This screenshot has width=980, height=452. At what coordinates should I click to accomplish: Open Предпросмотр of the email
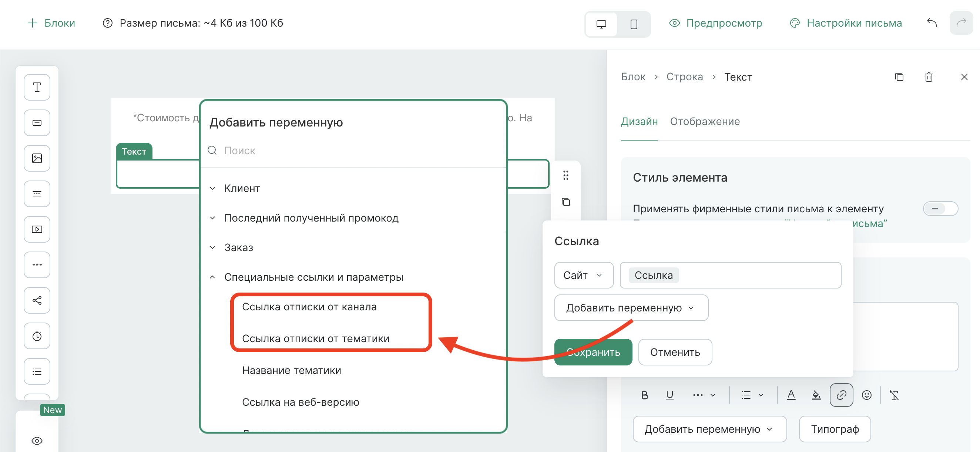click(716, 23)
